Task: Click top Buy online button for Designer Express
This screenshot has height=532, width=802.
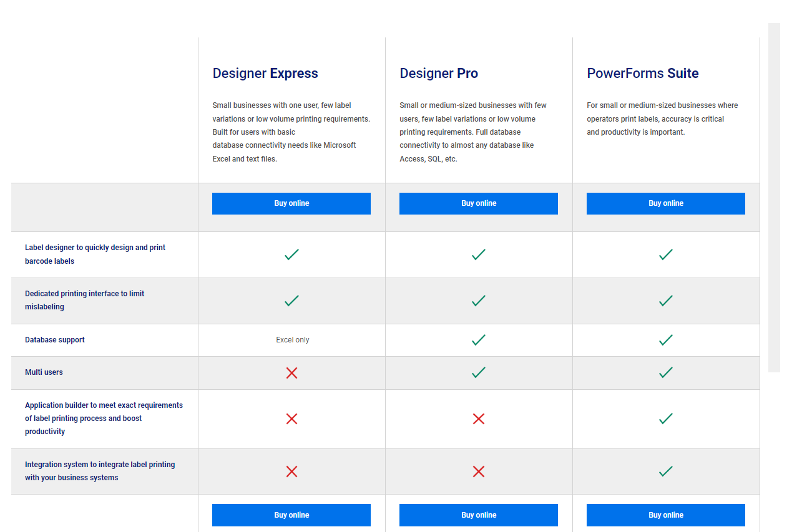Action: coord(291,203)
